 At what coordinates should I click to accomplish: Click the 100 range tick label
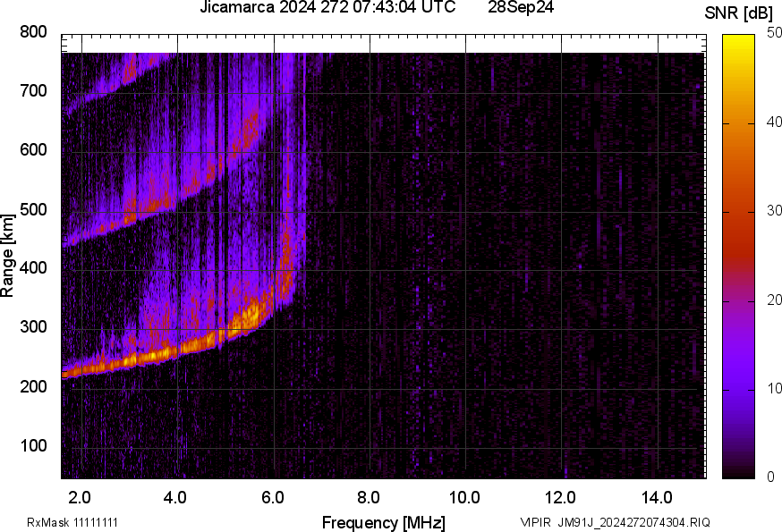[x=33, y=446]
